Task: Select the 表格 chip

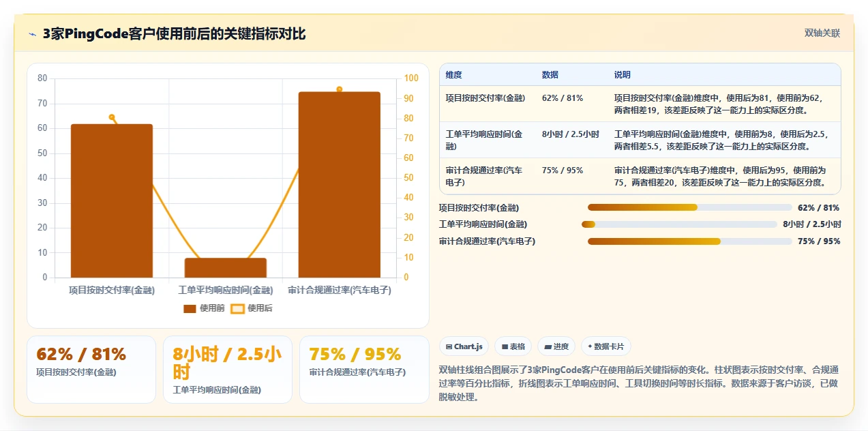Action: [x=513, y=346]
